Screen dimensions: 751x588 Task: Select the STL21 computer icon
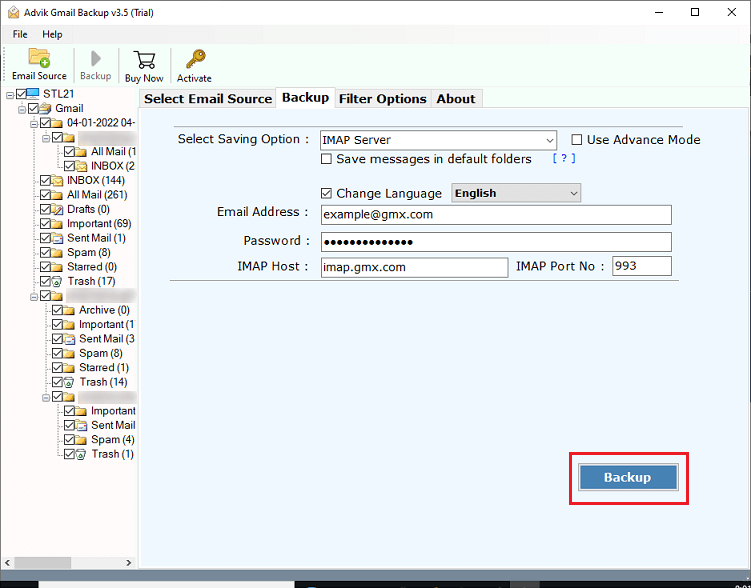coord(33,93)
